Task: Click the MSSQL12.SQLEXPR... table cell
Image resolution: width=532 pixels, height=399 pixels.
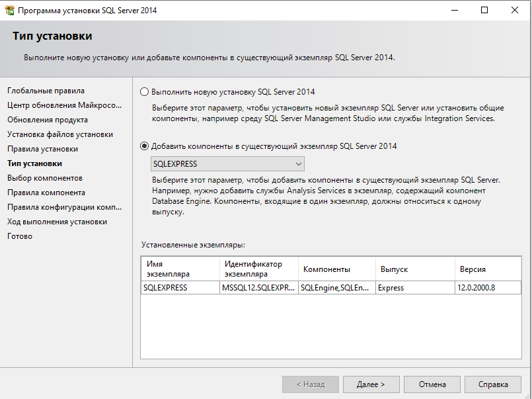Action: 259,288
